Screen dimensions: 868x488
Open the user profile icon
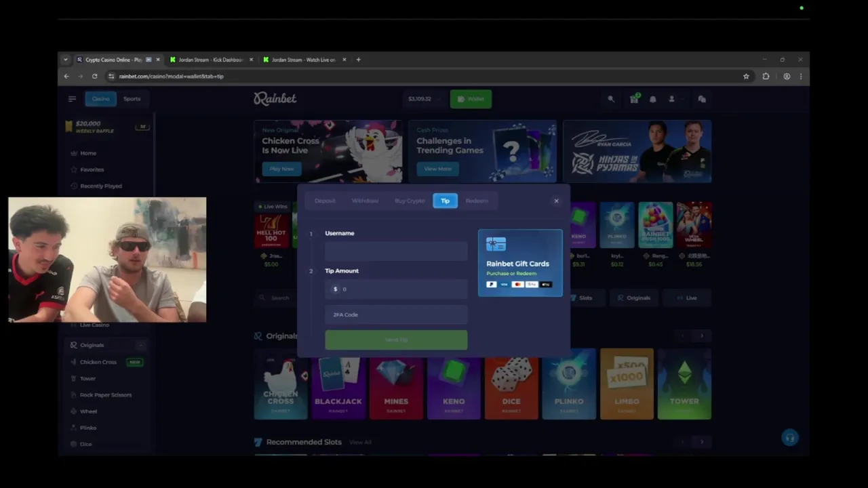(672, 99)
